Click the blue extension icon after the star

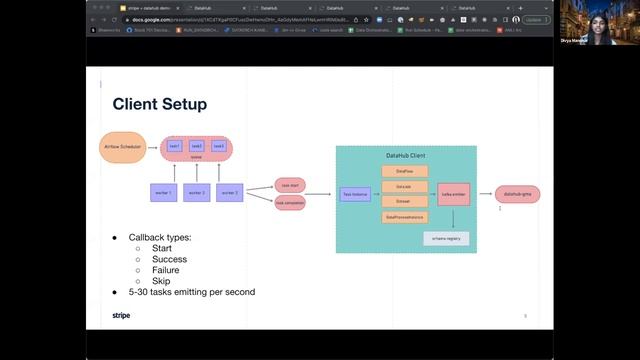379,20
